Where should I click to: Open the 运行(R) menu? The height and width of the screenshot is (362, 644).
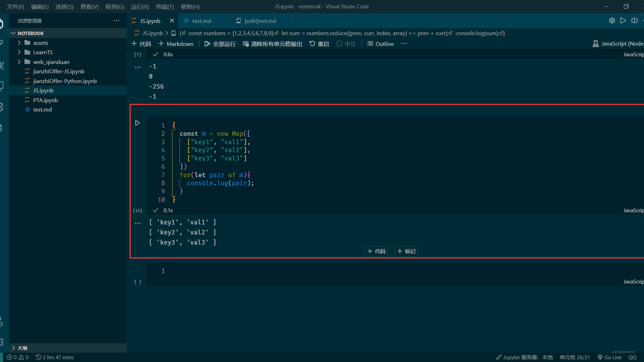[139, 6]
